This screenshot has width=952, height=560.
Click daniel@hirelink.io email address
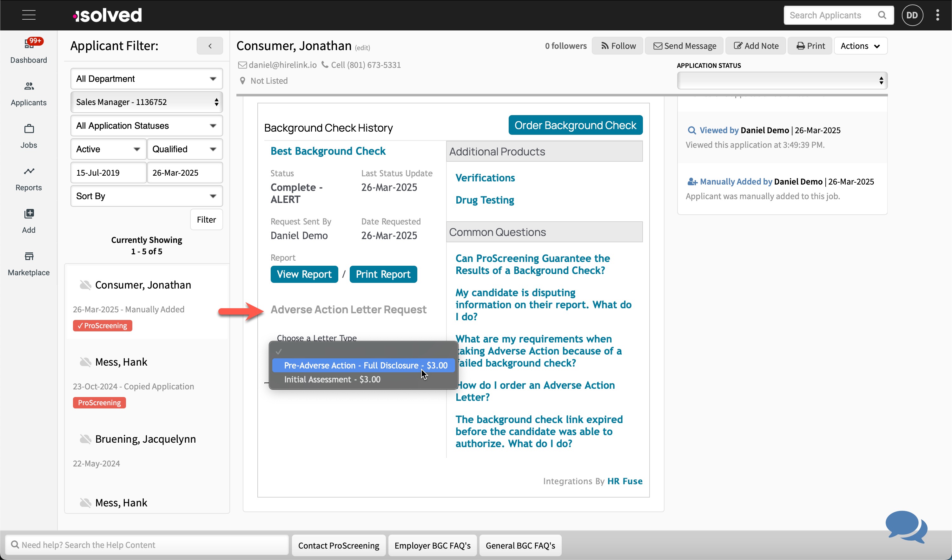[282, 65]
